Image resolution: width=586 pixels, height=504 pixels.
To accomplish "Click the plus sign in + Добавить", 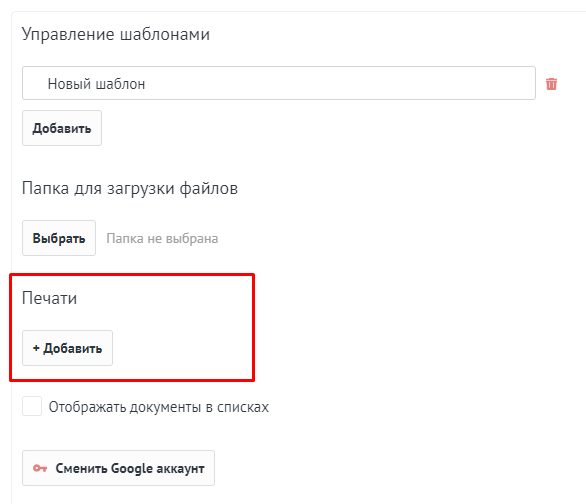I will tap(36, 348).
